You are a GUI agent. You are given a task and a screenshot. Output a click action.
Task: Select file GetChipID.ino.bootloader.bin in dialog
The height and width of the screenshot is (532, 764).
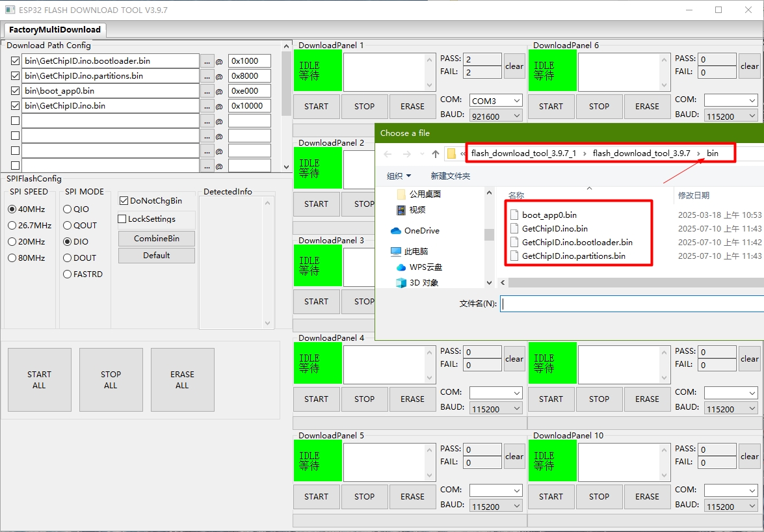tap(577, 242)
